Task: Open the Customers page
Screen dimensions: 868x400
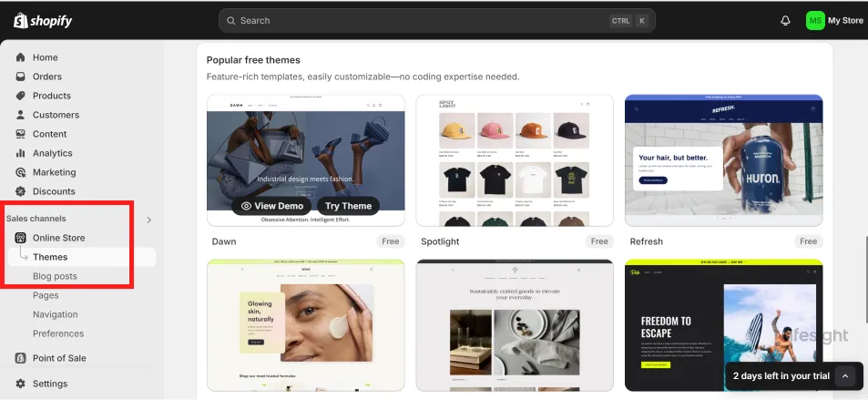Action: [x=56, y=115]
